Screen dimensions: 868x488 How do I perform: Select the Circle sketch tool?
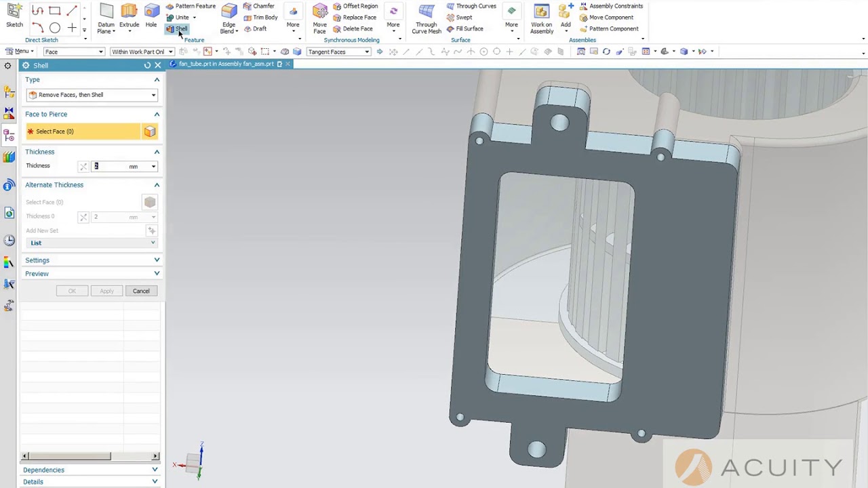(55, 28)
